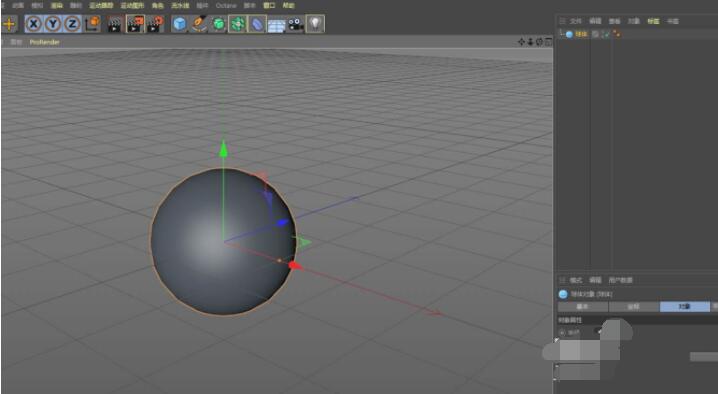Click the render view clapperboard icon
The width and height of the screenshot is (718, 394).
(x=115, y=24)
